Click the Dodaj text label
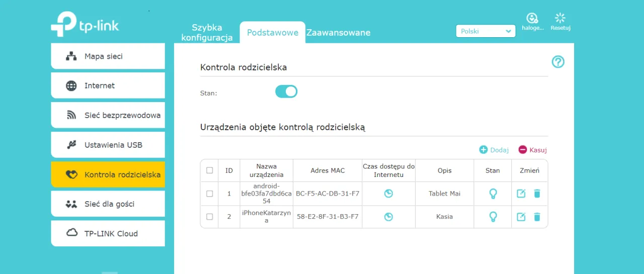 point(500,150)
